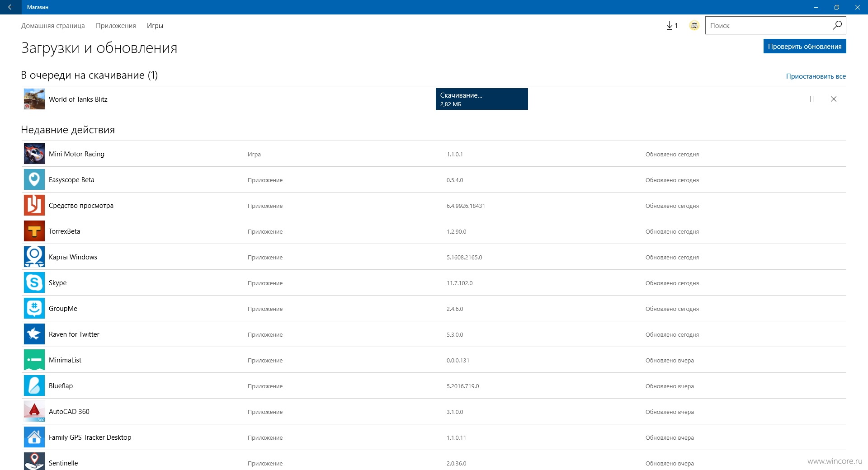Select the Sentinelle name
The image size is (868, 470).
[x=63, y=463]
